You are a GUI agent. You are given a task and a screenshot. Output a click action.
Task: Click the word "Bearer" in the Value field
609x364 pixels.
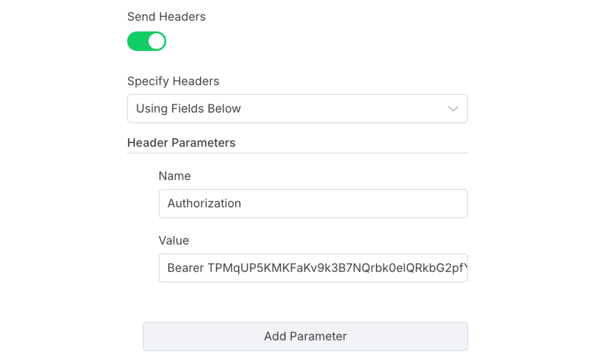point(186,268)
